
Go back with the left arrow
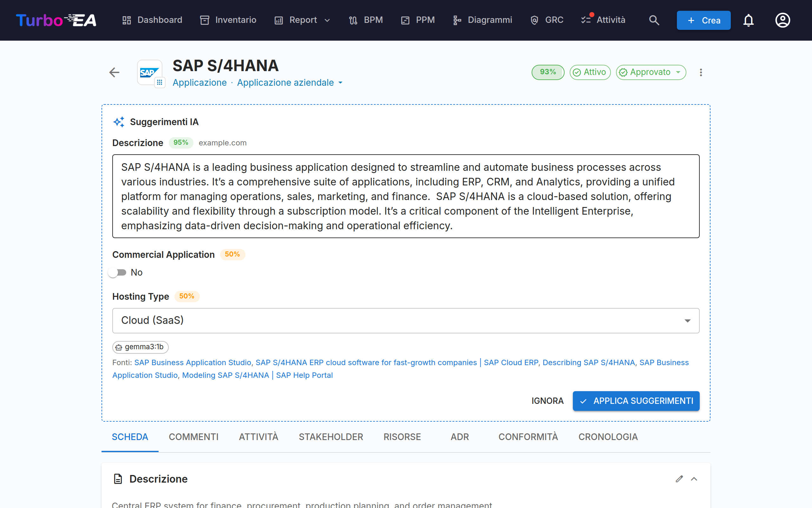tap(115, 72)
